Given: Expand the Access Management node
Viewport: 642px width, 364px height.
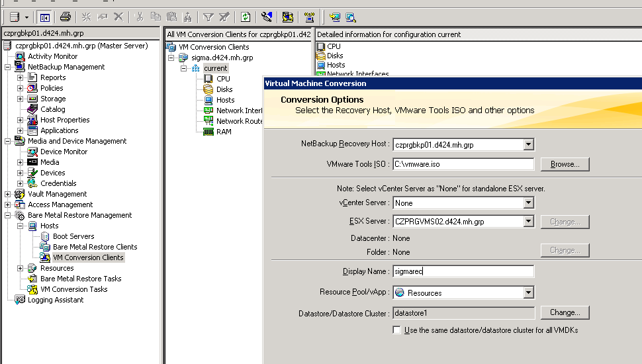Looking at the screenshot, I should tap(7, 205).
